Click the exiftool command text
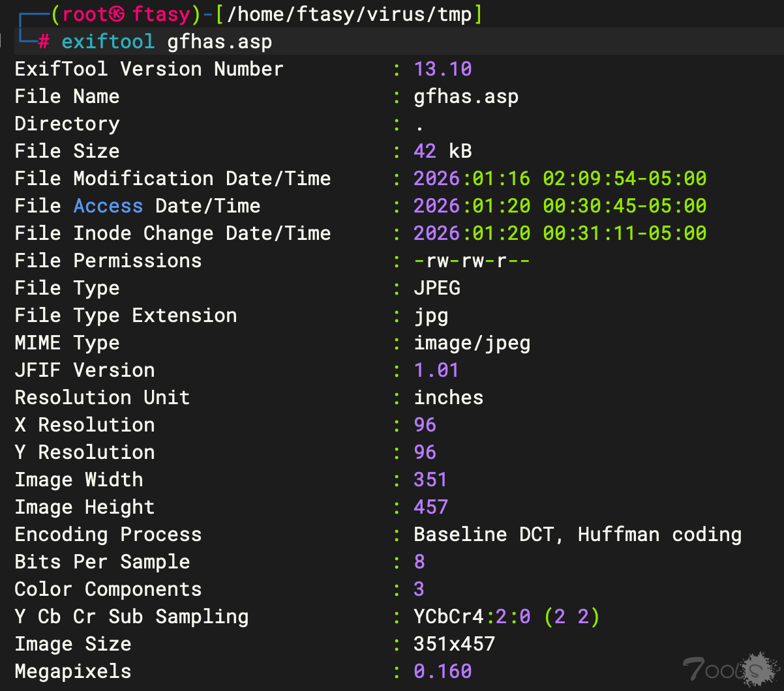This screenshot has width=784, height=691. point(108,42)
